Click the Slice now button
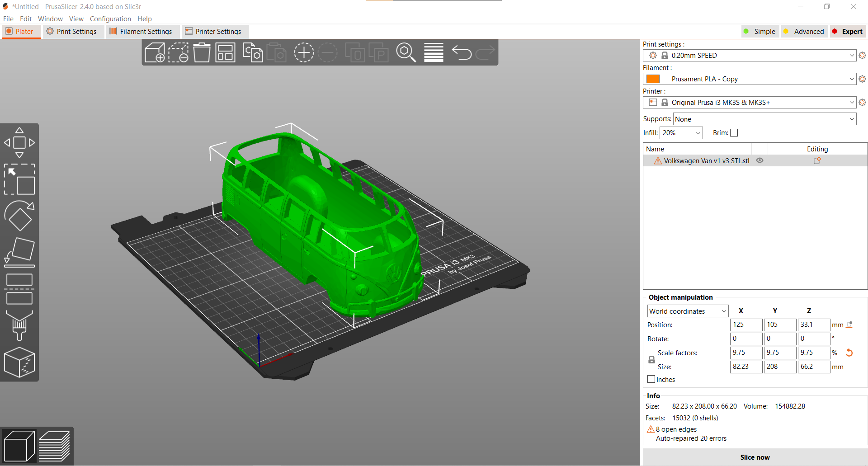The width and height of the screenshot is (868, 466). [755, 457]
